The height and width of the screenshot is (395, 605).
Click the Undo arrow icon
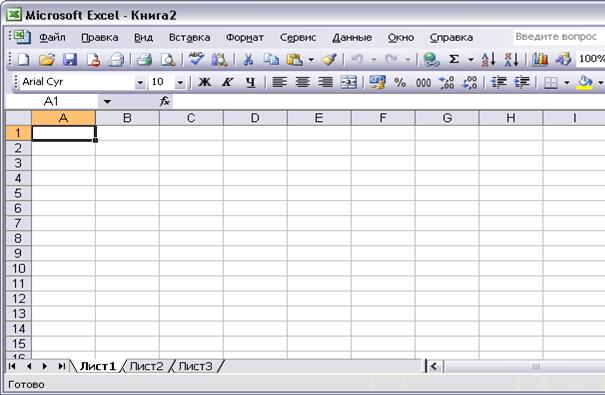point(357,59)
